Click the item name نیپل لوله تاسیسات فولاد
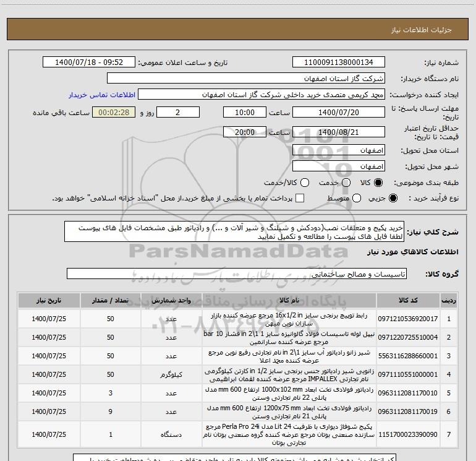The image size is (476, 461). 289,338
